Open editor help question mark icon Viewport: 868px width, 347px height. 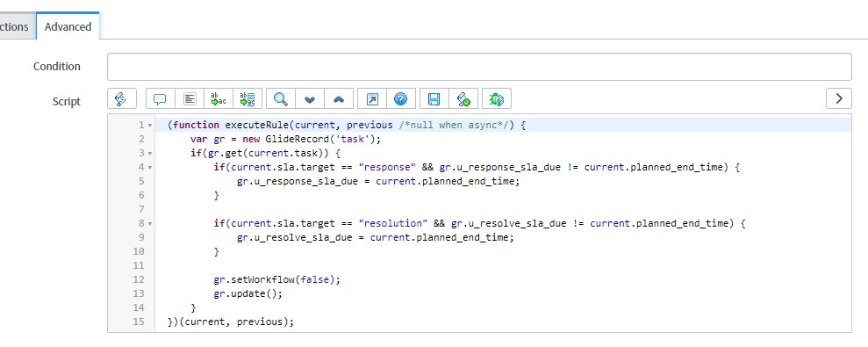(401, 99)
